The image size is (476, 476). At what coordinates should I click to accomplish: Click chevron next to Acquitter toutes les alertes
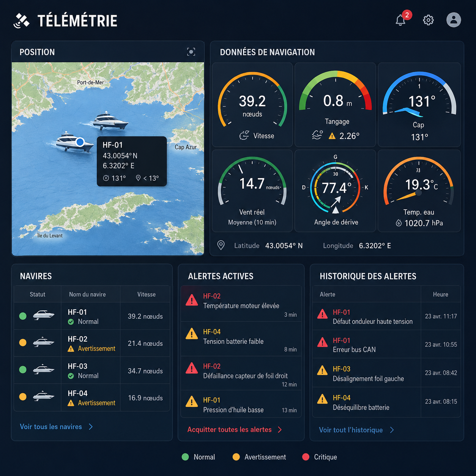click(x=280, y=430)
